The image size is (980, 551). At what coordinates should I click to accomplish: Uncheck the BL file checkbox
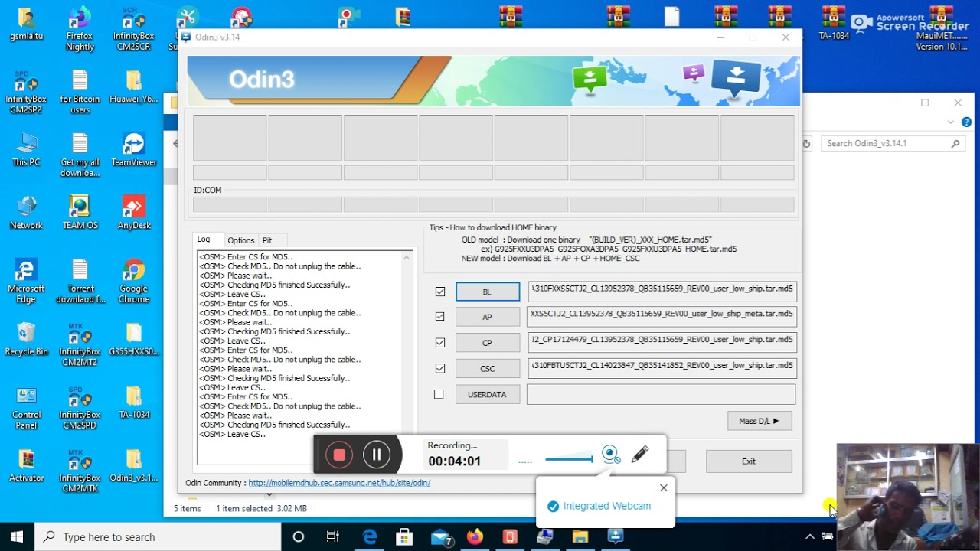pos(439,292)
